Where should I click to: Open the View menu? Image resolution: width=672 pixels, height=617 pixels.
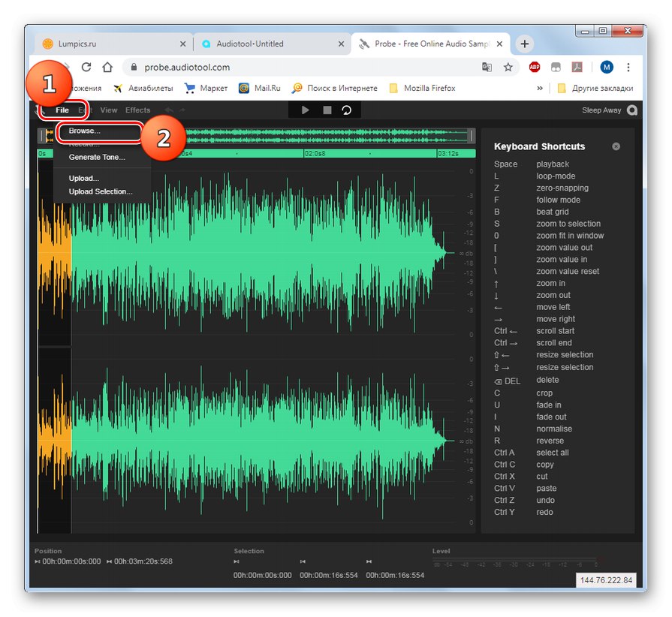108,110
